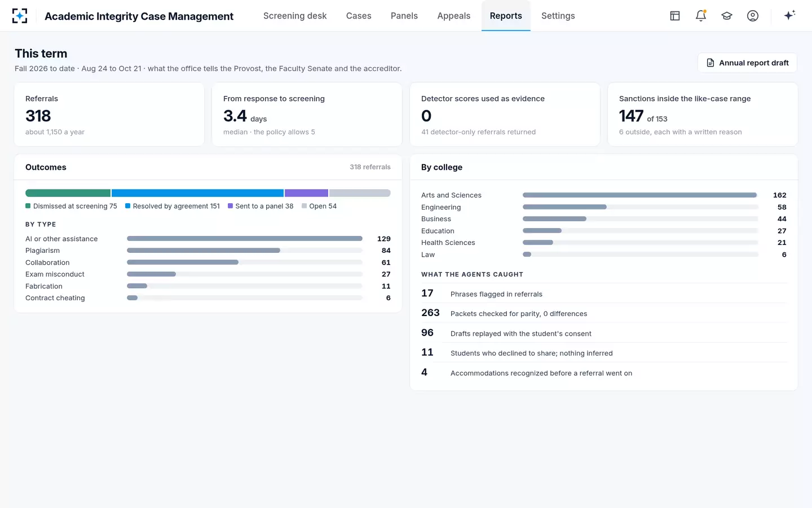Click the Engineering college row

(604, 207)
